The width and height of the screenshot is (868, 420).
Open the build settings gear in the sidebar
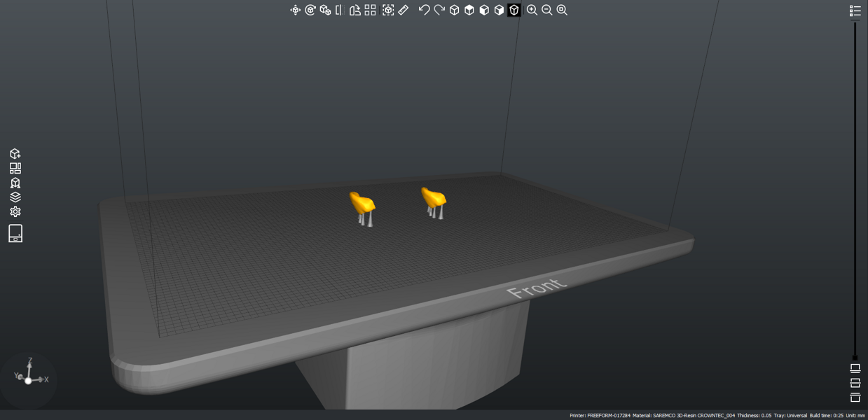tap(15, 211)
